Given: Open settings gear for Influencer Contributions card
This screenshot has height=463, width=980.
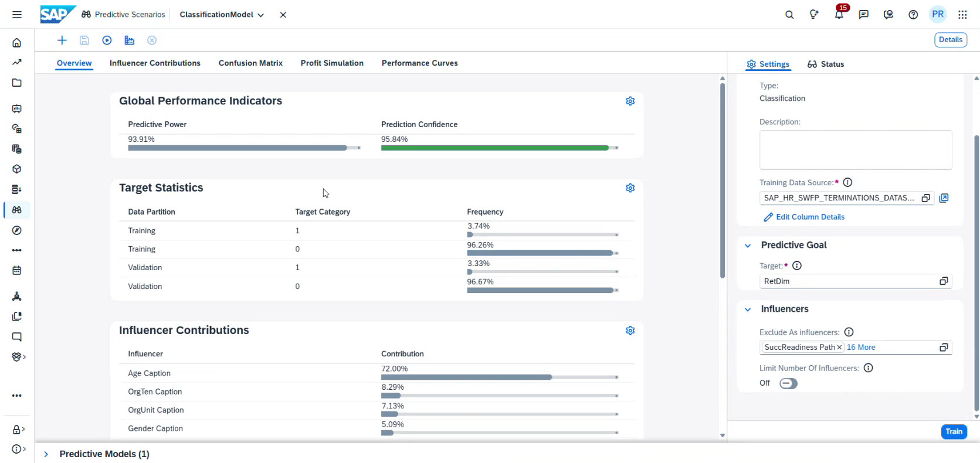Looking at the screenshot, I should pyautogui.click(x=630, y=331).
